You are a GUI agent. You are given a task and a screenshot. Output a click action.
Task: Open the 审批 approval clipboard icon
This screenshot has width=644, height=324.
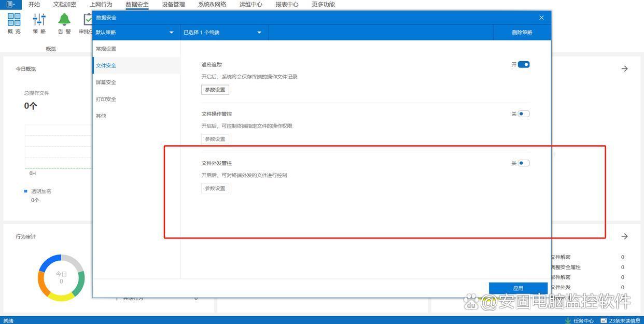(88, 20)
